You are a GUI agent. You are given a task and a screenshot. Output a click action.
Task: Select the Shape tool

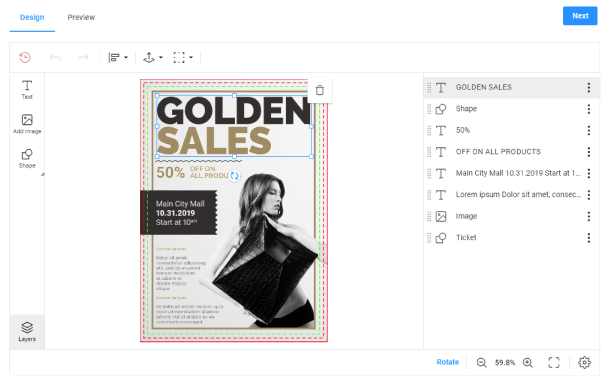[27, 158]
